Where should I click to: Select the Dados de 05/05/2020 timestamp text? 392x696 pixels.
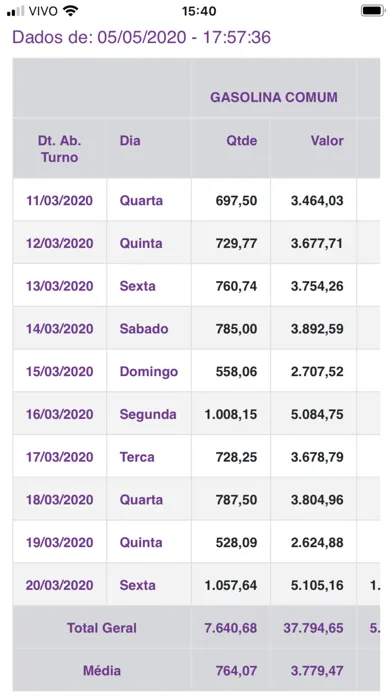(141, 37)
